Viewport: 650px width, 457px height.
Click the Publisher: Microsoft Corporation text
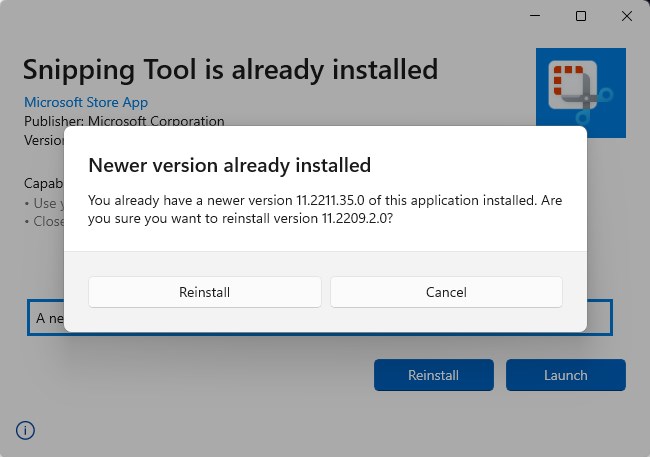[124, 121]
